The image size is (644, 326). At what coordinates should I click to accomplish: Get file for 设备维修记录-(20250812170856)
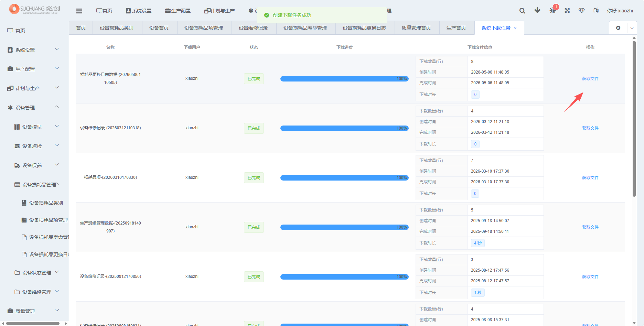pyautogui.click(x=590, y=277)
